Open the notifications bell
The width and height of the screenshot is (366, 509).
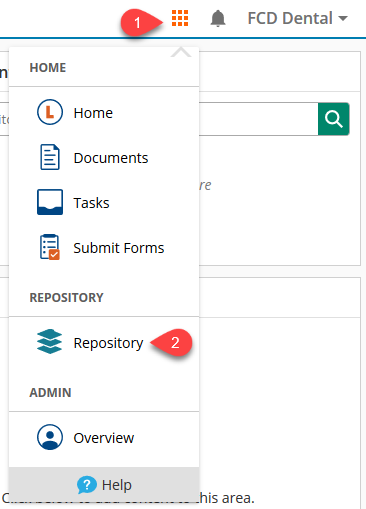coord(218,18)
